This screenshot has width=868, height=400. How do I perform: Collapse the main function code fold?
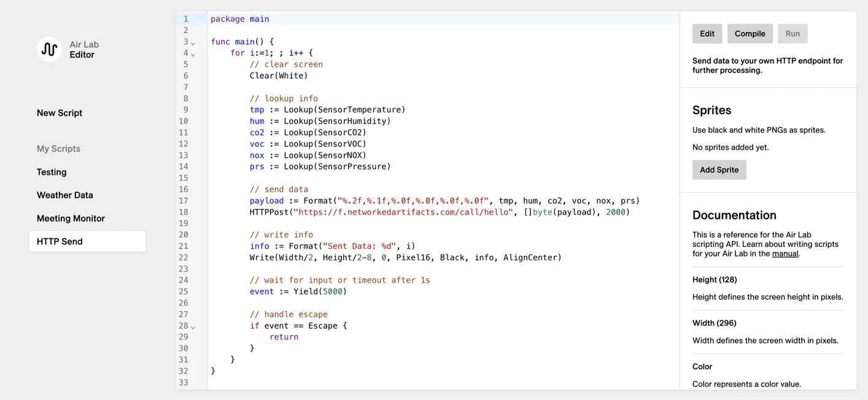pos(192,41)
